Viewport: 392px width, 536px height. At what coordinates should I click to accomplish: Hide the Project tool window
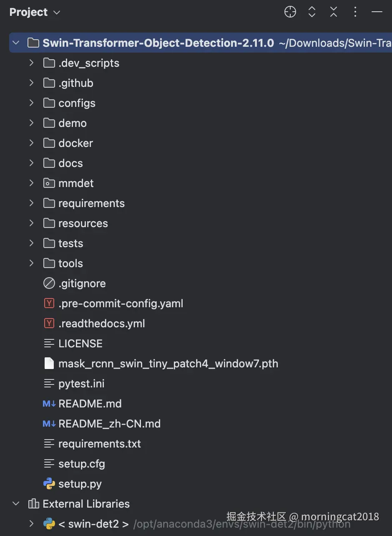coord(377,12)
